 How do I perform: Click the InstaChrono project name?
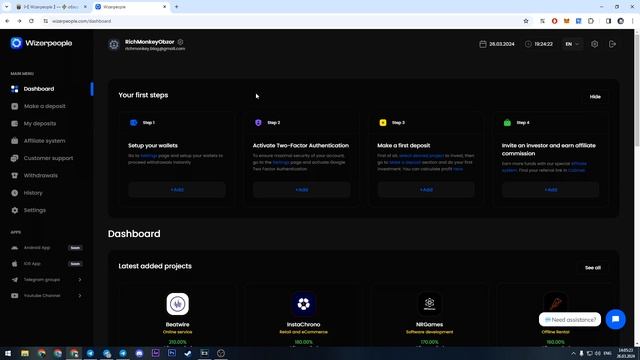[303, 324]
